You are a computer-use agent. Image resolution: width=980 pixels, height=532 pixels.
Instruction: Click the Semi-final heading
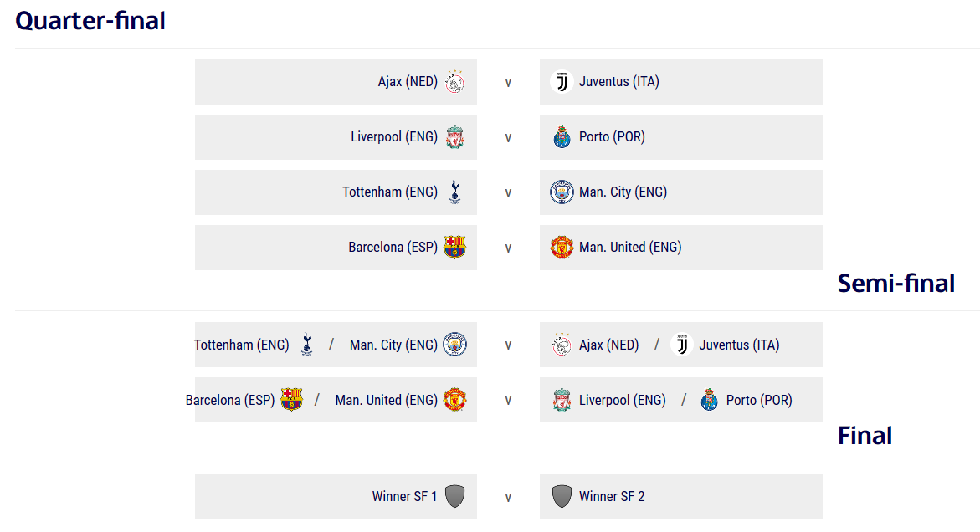point(895,284)
